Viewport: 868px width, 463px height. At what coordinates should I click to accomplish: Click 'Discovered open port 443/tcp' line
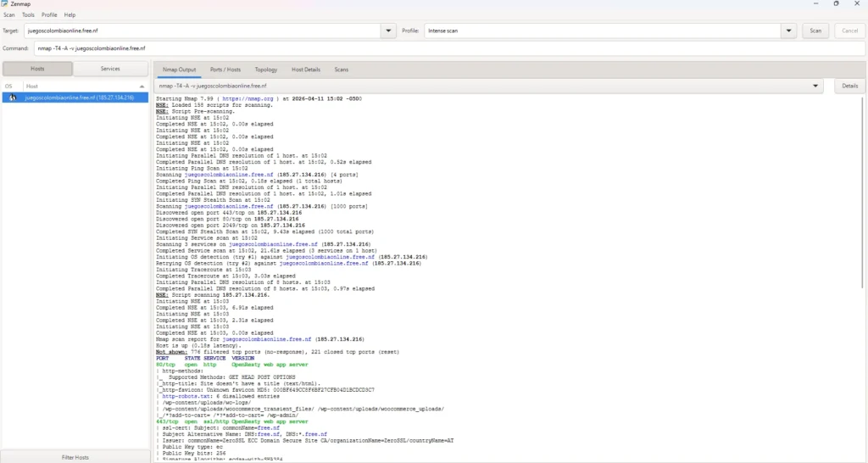coord(229,213)
